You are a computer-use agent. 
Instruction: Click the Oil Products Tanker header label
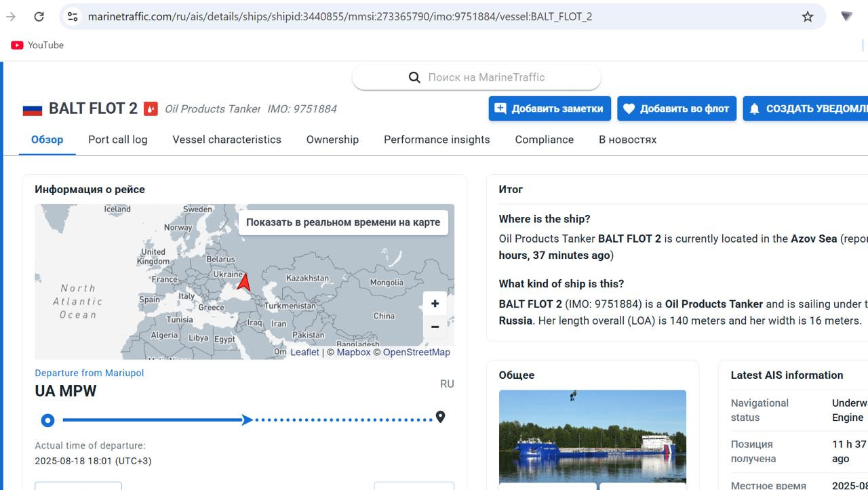(212, 108)
